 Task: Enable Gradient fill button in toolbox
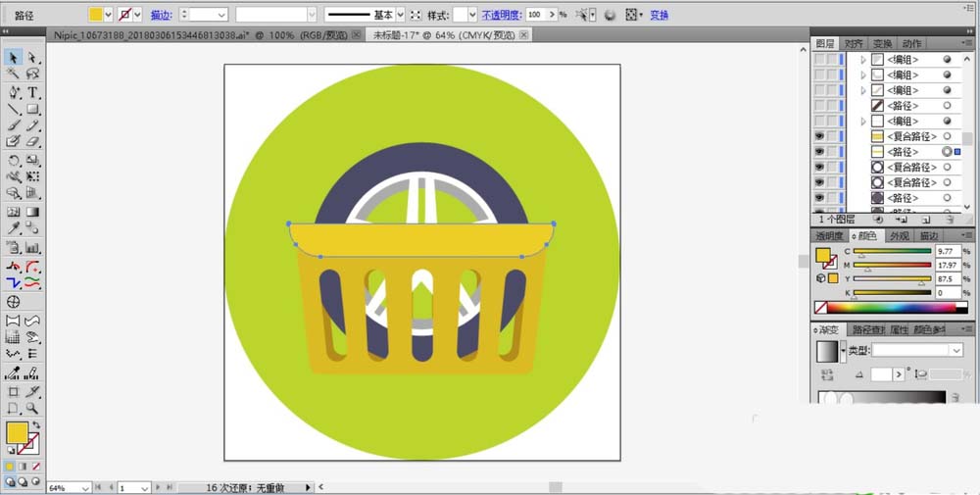[x=24, y=467]
